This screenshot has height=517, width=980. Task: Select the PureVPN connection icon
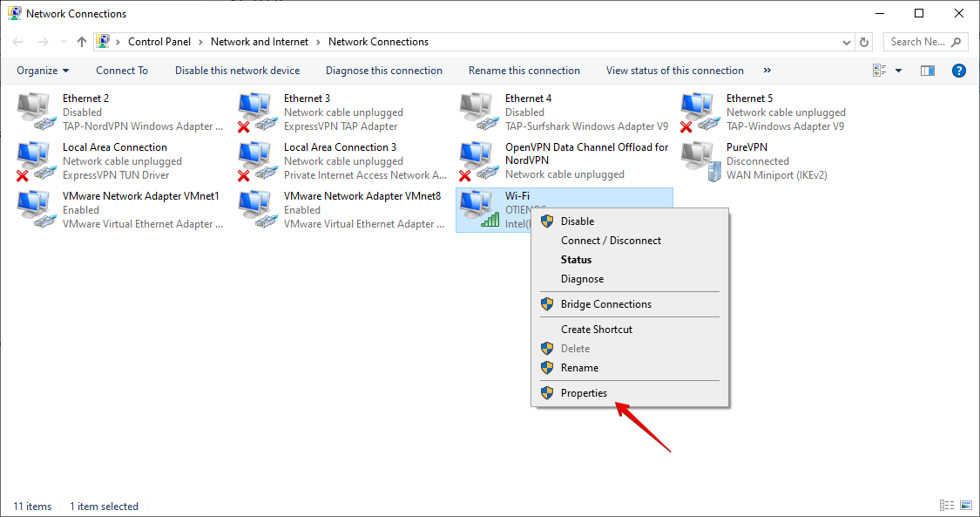pos(701,160)
